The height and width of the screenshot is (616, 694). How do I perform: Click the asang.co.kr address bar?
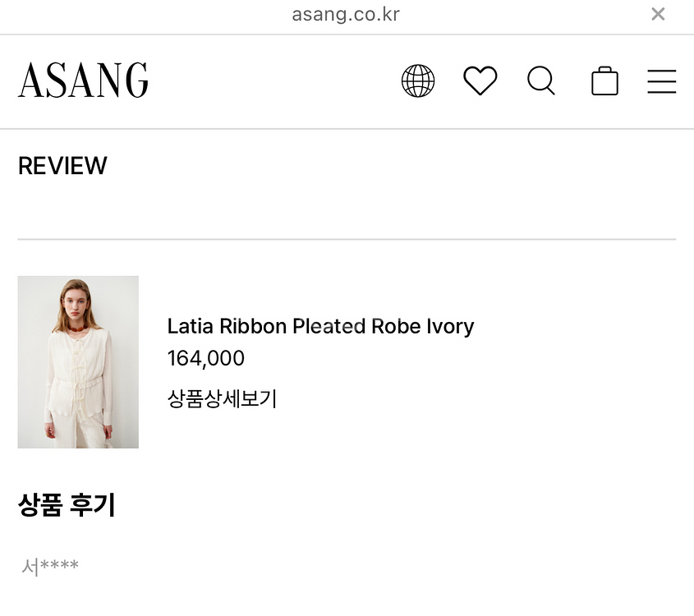(346, 14)
